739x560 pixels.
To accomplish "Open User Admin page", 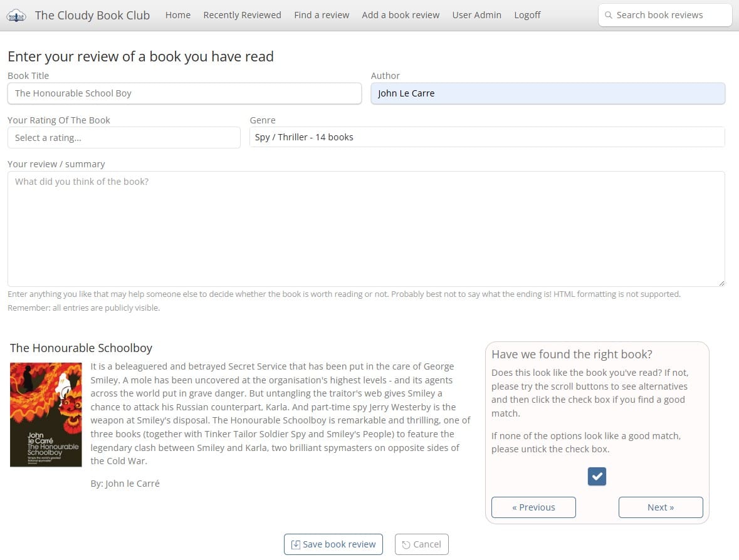I will point(476,15).
